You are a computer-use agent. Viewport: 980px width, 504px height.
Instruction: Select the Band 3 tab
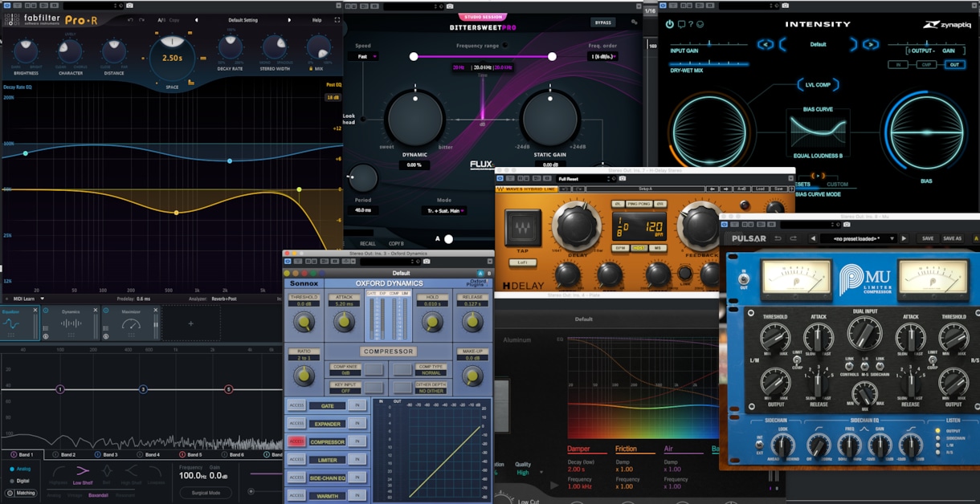(x=106, y=455)
